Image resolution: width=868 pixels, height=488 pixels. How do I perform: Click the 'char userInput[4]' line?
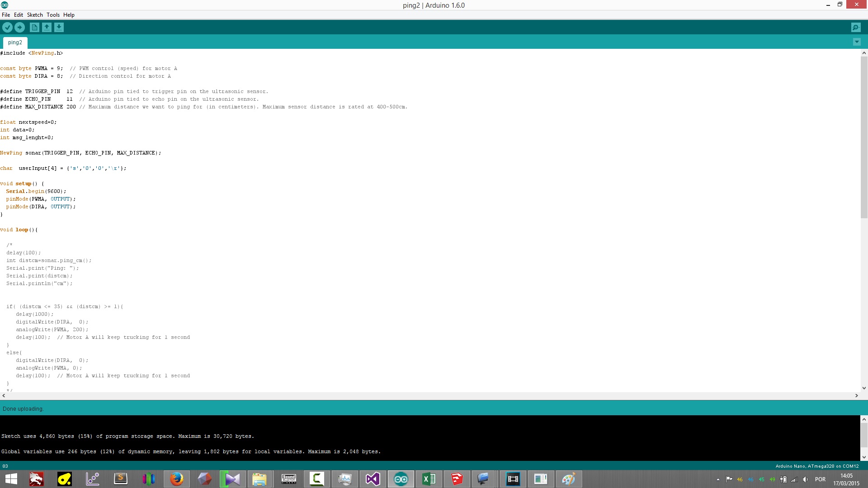63,168
